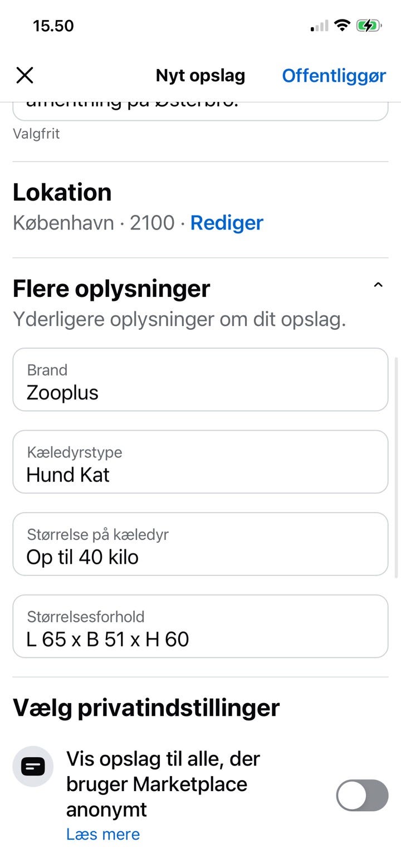Viewport: 401px width, 868px height.
Task: Tap Offentliggør to publish listing
Action: [x=334, y=75]
